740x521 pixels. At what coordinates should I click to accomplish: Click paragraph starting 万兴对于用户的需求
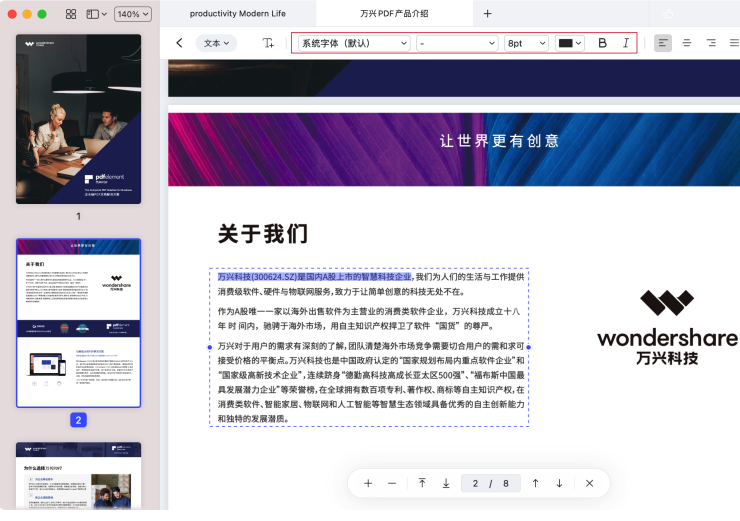coord(371,382)
